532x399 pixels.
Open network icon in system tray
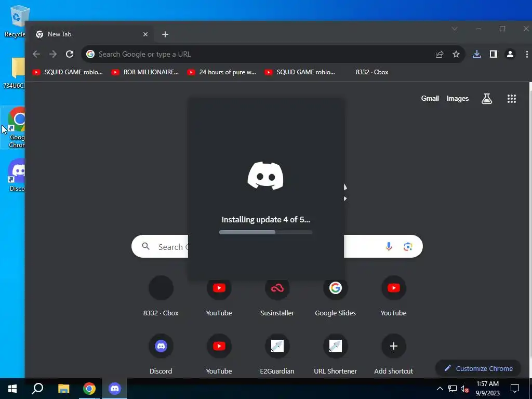tap(453, 389)
